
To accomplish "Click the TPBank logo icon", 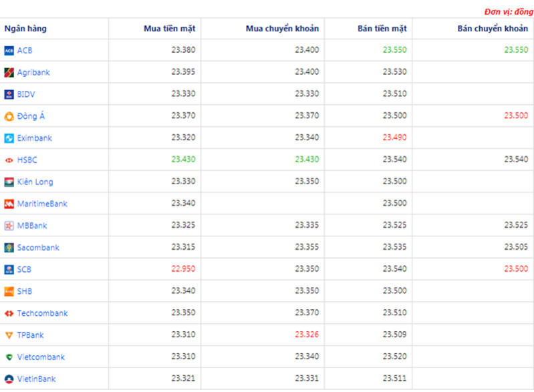I will tap(9, 335).
